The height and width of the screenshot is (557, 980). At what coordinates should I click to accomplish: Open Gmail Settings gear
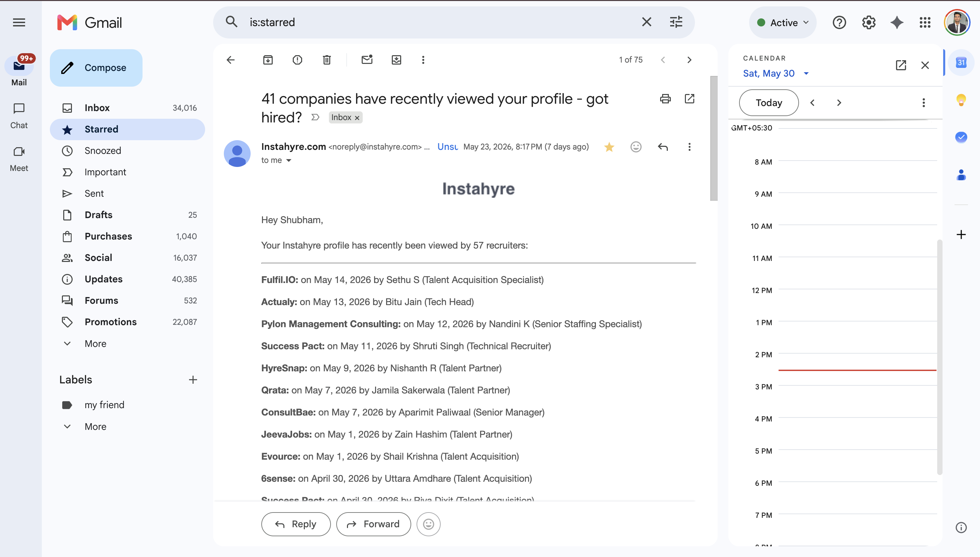pos(869,22)
